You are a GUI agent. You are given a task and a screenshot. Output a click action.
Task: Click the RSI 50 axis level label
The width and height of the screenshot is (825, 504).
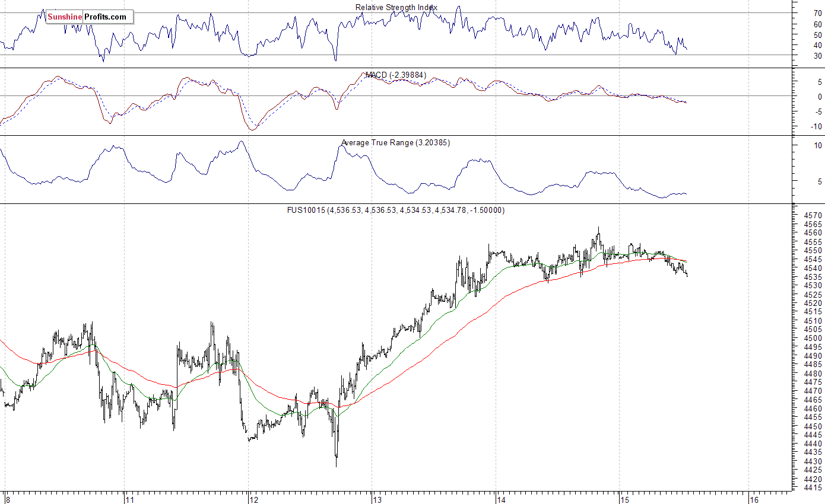(818, 34)
